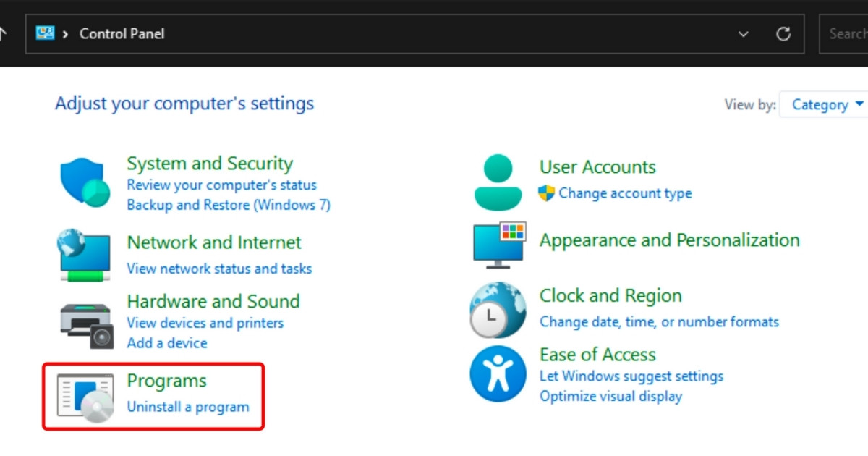
Task: Click the System and Security shield icon
Action: pos(85,183)
